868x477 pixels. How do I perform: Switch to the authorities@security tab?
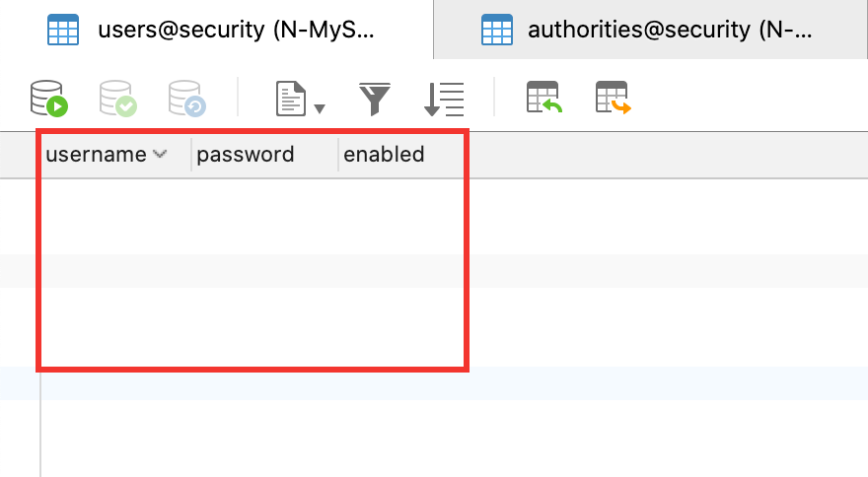tap(650, 30)
